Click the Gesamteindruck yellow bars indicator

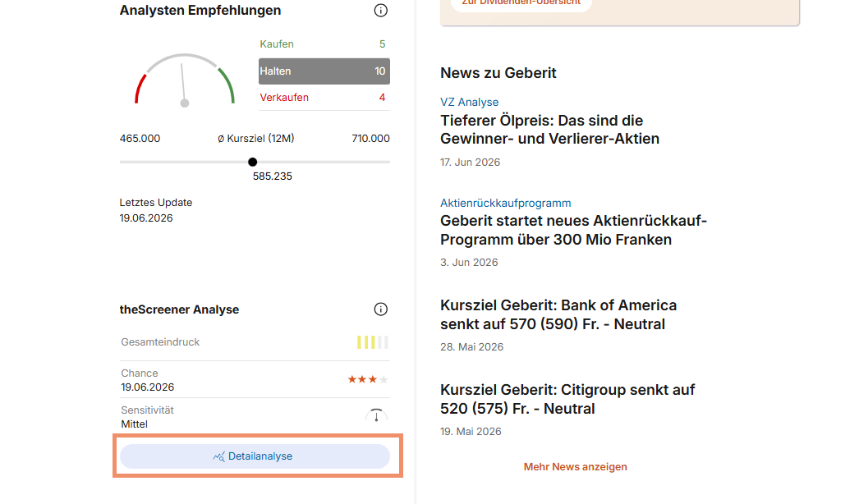[x=373, y=342]
